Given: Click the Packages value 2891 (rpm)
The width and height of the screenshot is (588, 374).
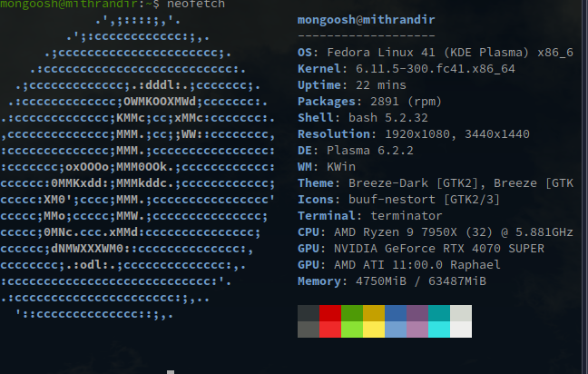Looking at the screenshot, I should click(x=406, y=102).
